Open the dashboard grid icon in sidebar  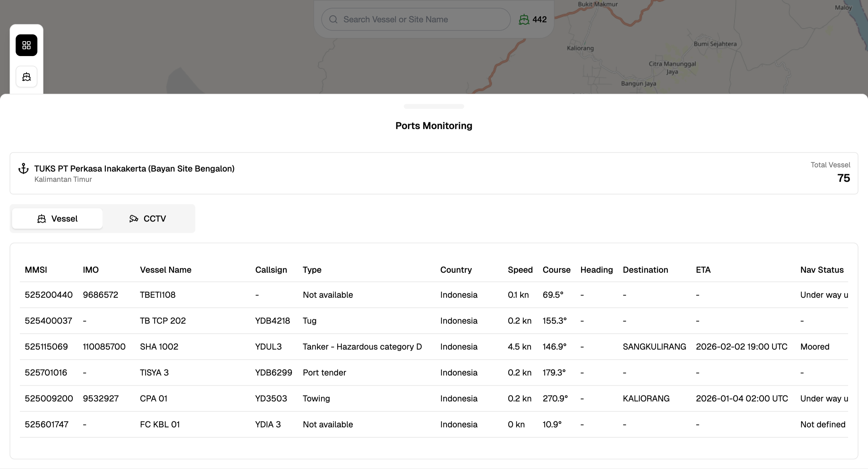click(26, 45)
